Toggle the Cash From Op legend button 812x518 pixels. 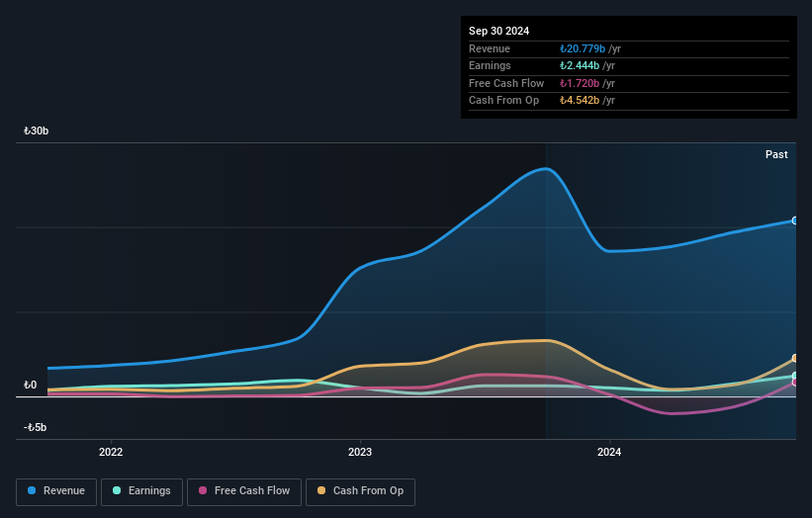click(360, 491)
